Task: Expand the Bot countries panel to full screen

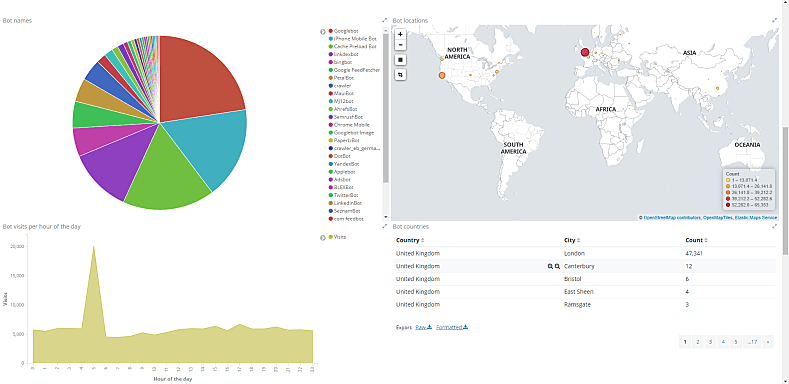Action: [x=775, y=226]
